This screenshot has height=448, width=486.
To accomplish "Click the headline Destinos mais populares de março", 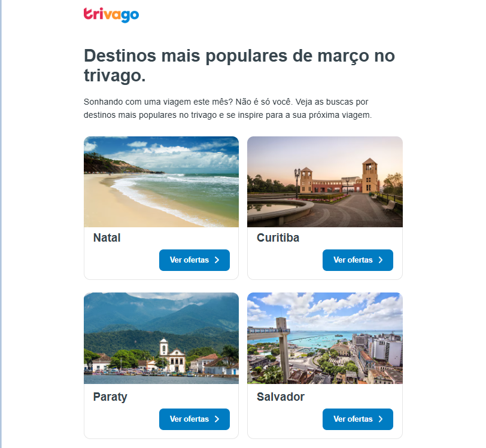I will tap(239, 65).
